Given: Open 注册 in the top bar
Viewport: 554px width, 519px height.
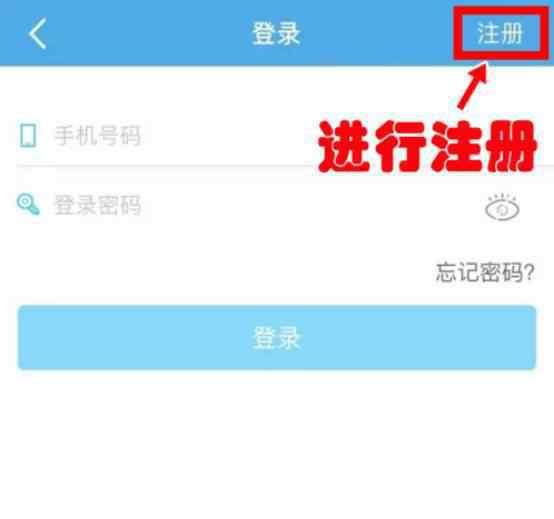Looking at the screenshot, I should click(500, 34).
